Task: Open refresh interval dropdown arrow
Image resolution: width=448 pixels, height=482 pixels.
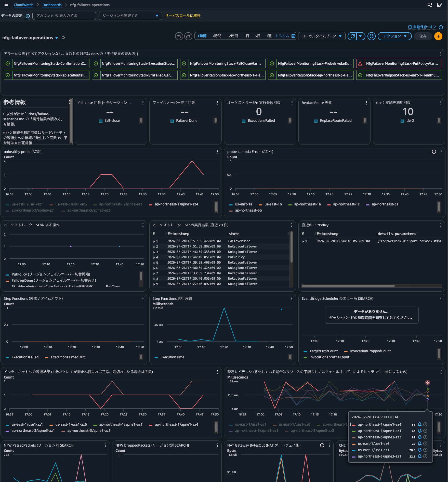Action: (360, 36)
